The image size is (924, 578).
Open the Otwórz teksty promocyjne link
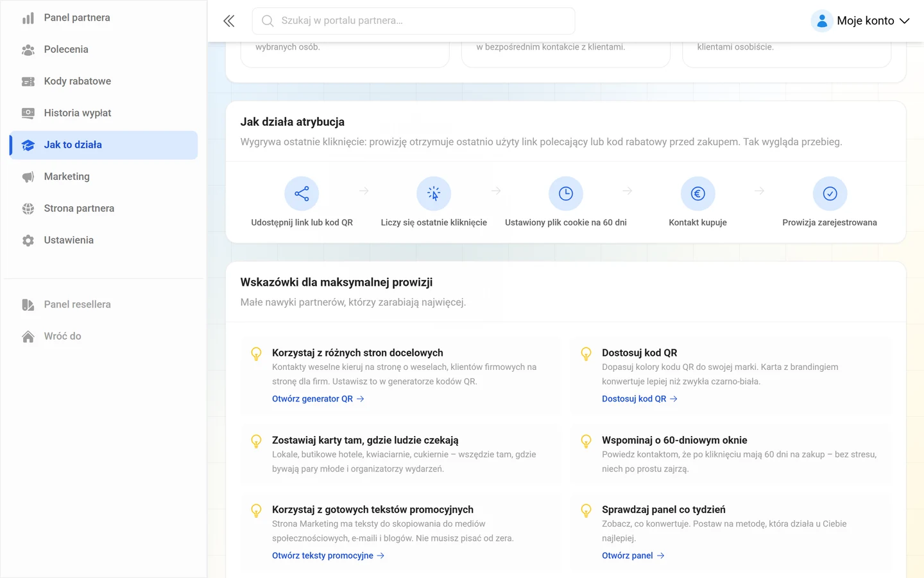(329, 556)
